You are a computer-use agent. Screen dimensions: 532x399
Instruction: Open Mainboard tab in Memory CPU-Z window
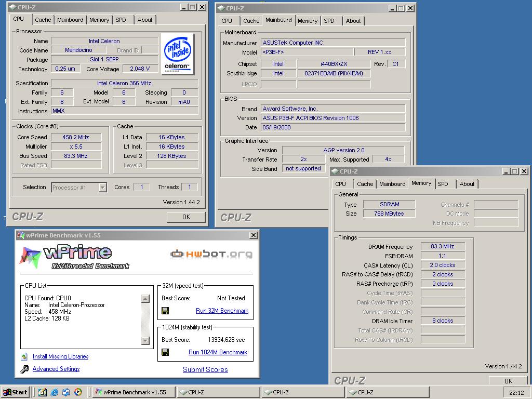392,184
